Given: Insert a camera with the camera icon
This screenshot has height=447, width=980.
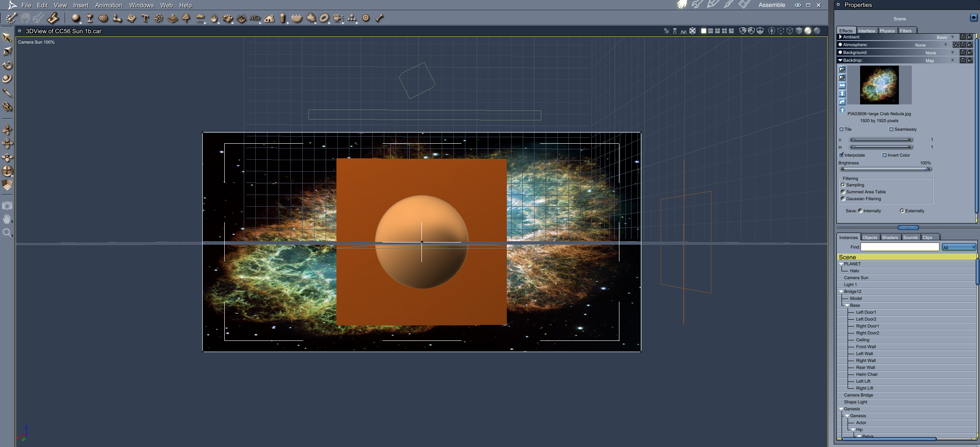Looking at the screenshot, I should [x=338, y=18].
